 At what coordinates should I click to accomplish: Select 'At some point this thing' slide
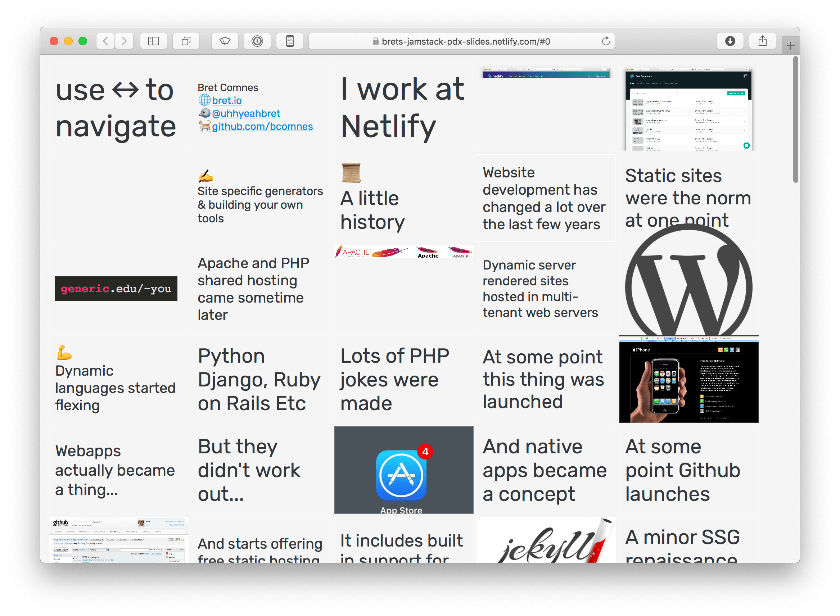[546, 379]
